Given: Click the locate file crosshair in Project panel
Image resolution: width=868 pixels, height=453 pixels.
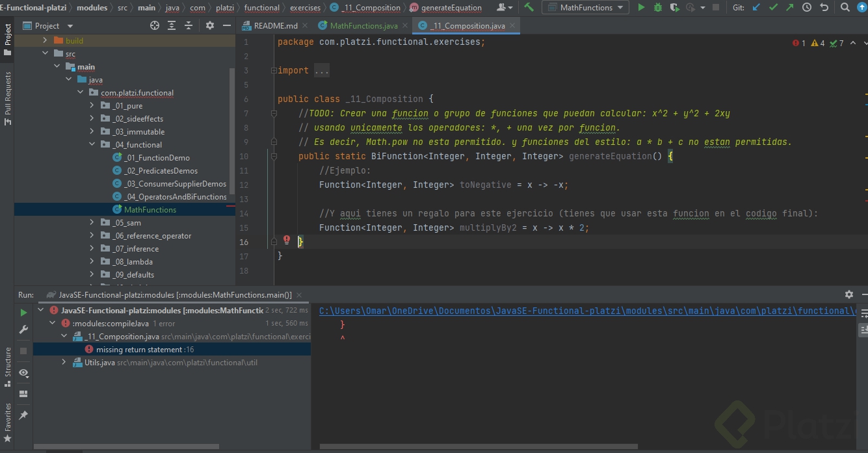Looking at the screenshot, I should coord(155,25).
